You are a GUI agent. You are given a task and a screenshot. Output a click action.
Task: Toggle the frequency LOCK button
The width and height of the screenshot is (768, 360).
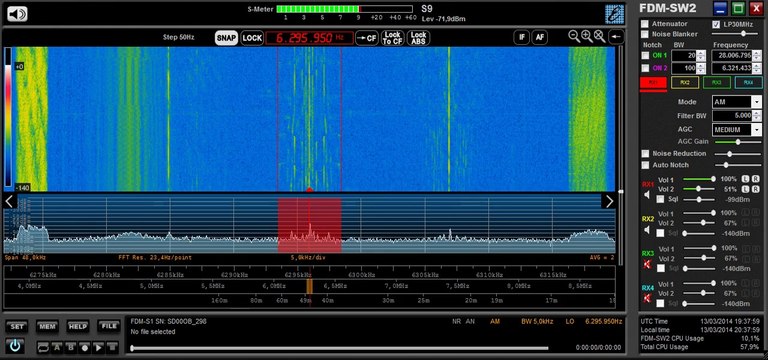pyautogui.click(x=252, y=38)
